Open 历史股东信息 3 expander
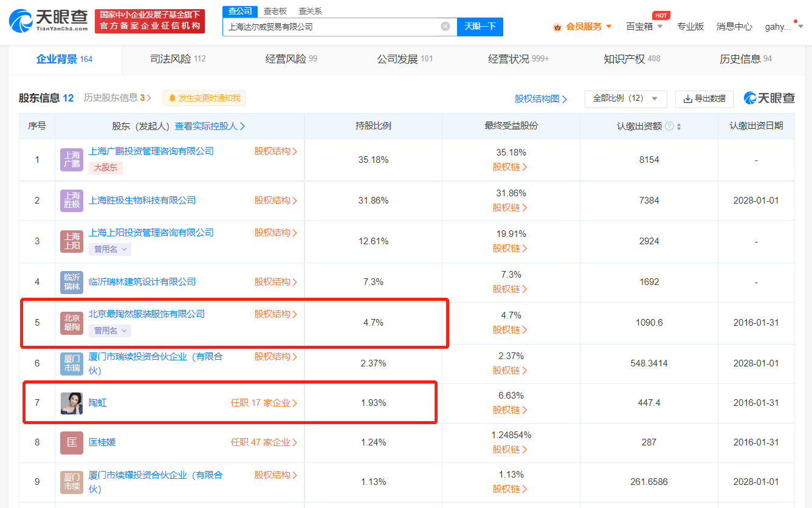Viewport: 812px width, 508px height. [x=117, y=98]
